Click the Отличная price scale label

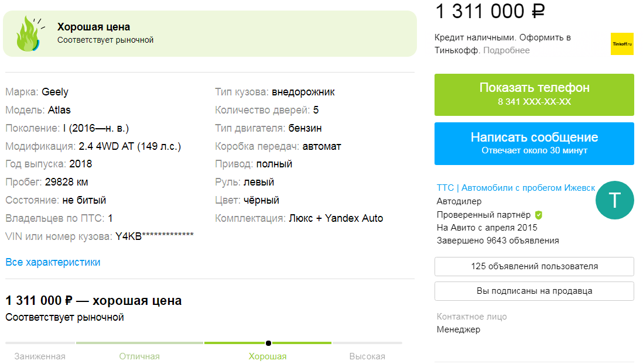tap(139, 356)
